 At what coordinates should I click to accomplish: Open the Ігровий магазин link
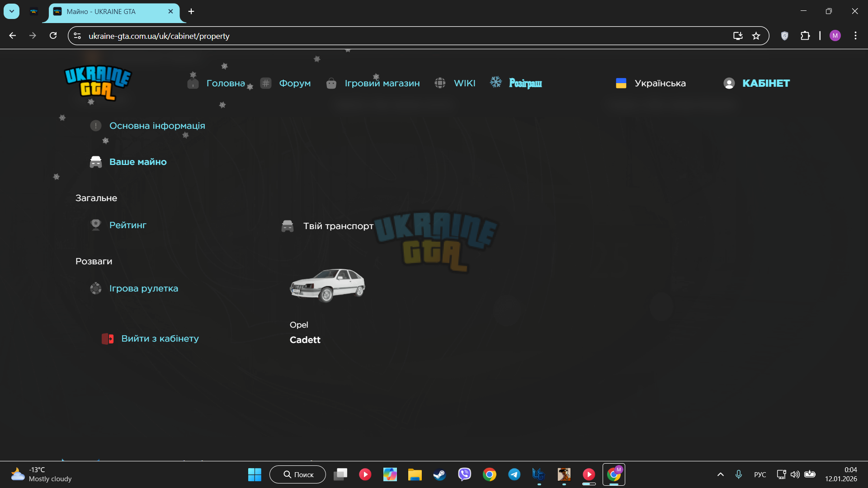pyautogui.click(x=382, y=83)
